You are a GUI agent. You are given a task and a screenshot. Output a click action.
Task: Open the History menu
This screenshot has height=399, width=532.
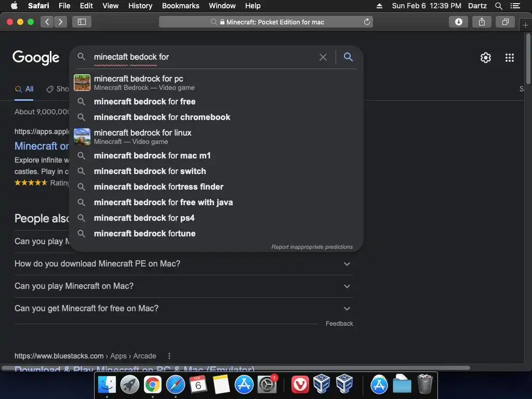point(140,6)
